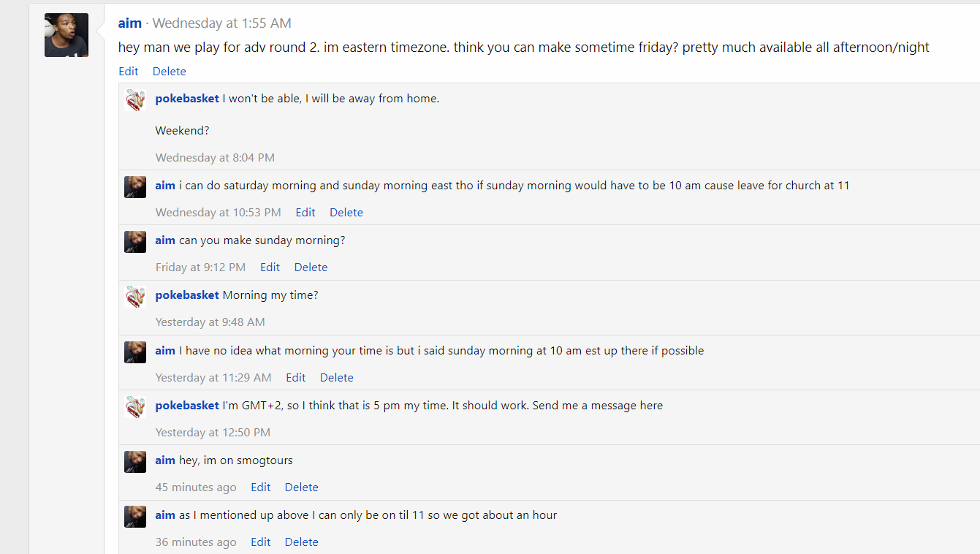Delete the comment posted 45 minutes ago
980x554 pixels.
301,487
